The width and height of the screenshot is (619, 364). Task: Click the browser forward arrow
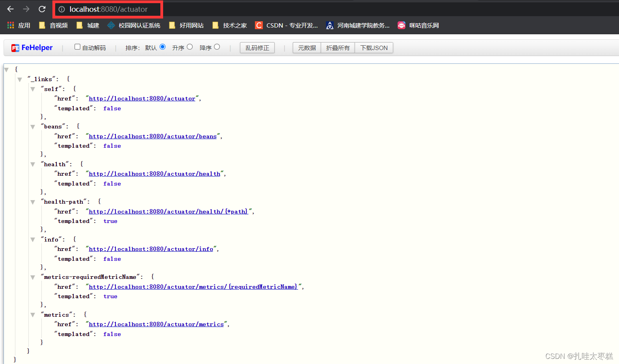[26, 9]
